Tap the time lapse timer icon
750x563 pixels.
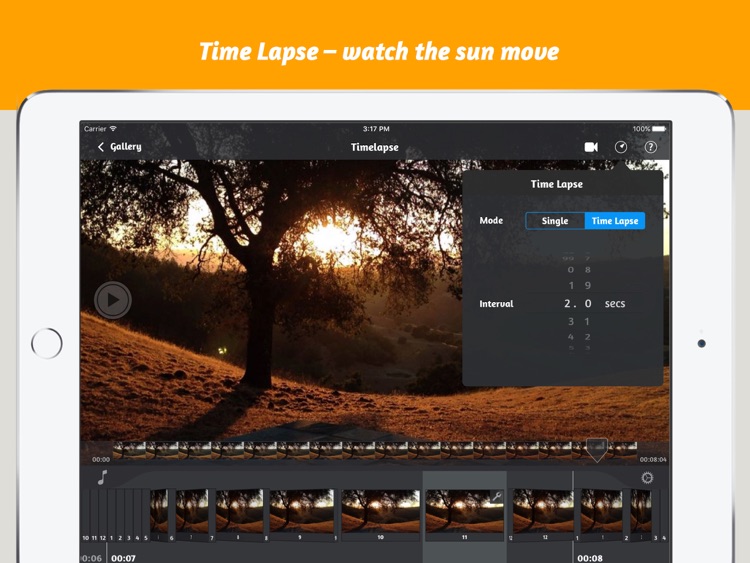(621, 147)
